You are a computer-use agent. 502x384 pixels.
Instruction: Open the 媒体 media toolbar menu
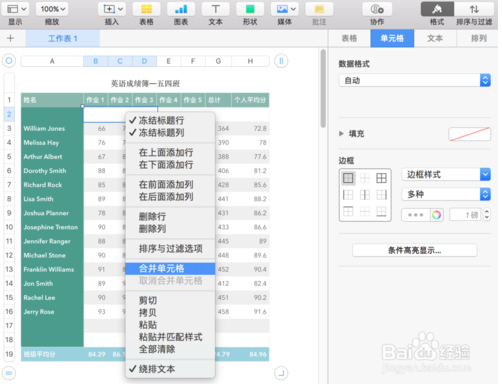[285, 9]
